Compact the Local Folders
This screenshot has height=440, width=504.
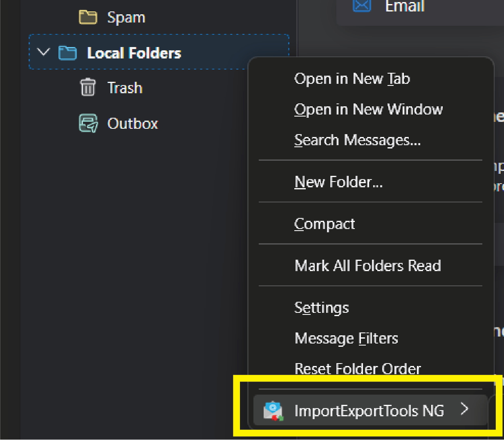pyautogui.click(x=325, y=223)
